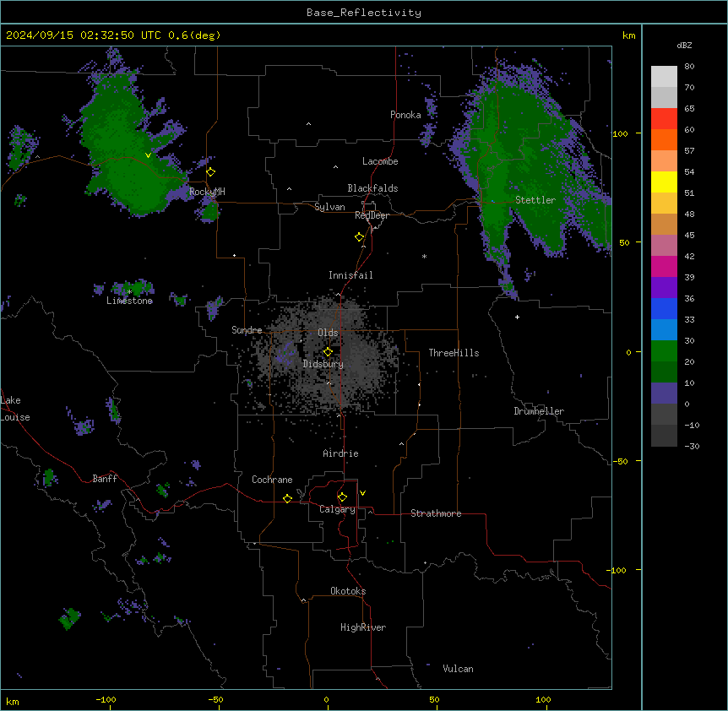Select the green 30 dBZ color swatch
This screenshot has width=728, height=711.
click(664, 351)
